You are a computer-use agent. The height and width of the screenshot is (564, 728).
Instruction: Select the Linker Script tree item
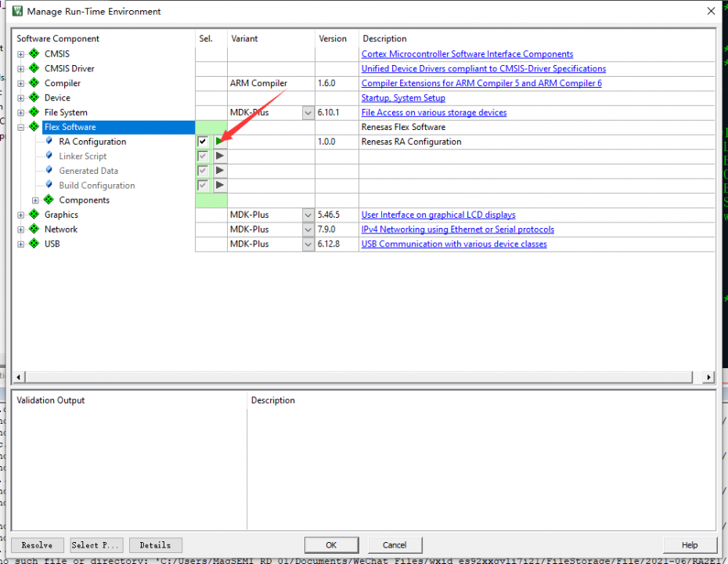pyautogui.click(x=83, y=156)
